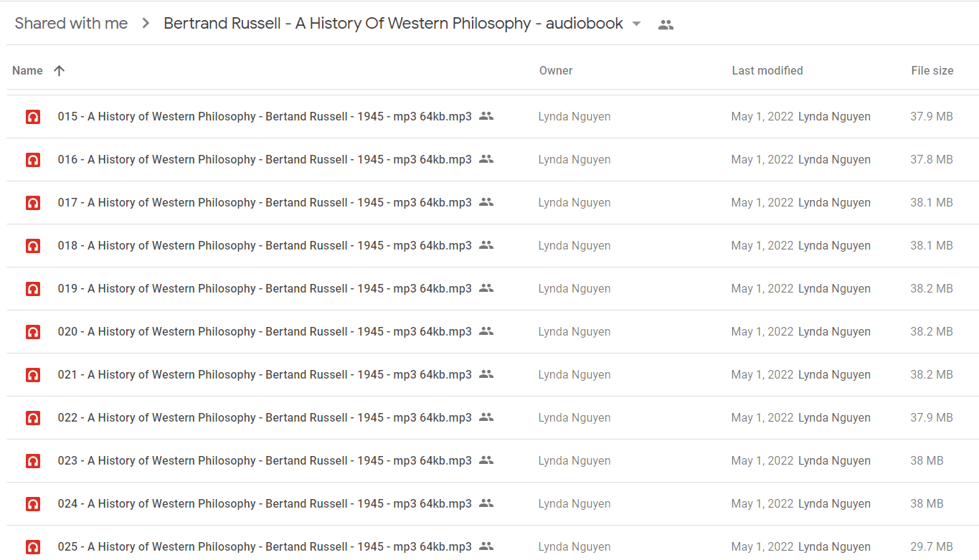The height and width of the screenshot is (560, 979).
Task: Click the shared people icon on file 022
Action: point(486,417)
